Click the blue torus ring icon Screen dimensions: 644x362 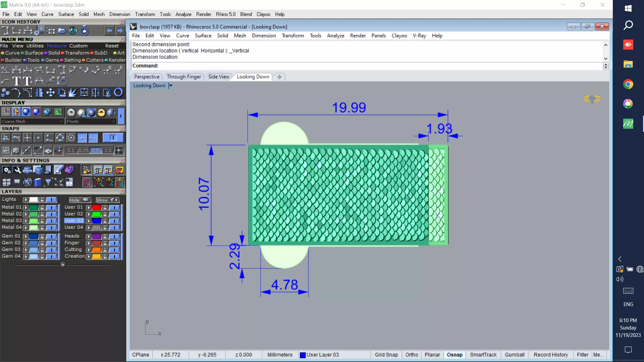(x=118, y=93)
